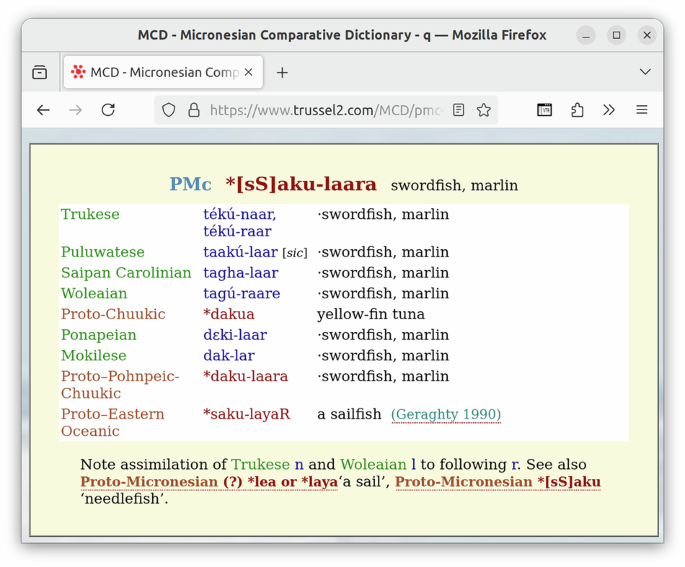Open the Geraghty 1990 reference link

[446, 414]
